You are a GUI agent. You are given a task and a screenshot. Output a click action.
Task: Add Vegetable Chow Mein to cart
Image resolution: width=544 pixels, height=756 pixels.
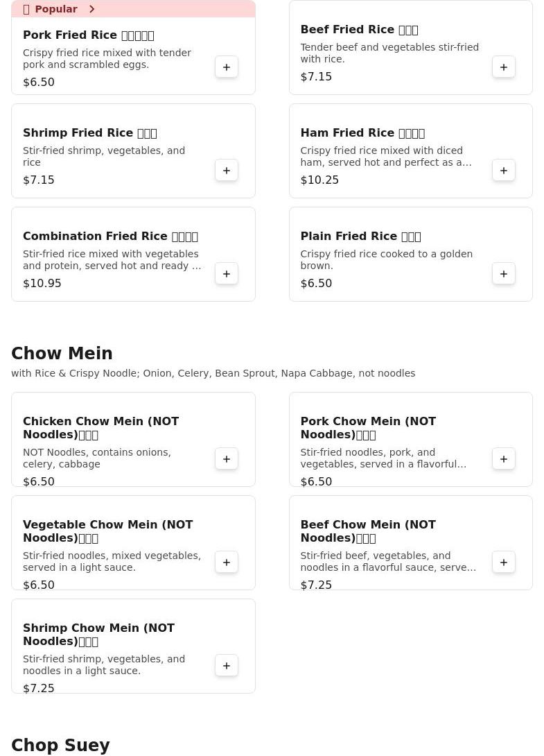(x=227, y=562)
